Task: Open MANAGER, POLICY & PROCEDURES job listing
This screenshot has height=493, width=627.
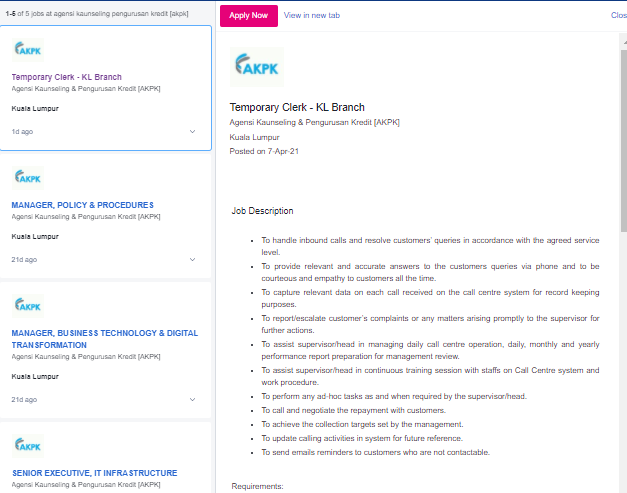Action: point(82,205)
